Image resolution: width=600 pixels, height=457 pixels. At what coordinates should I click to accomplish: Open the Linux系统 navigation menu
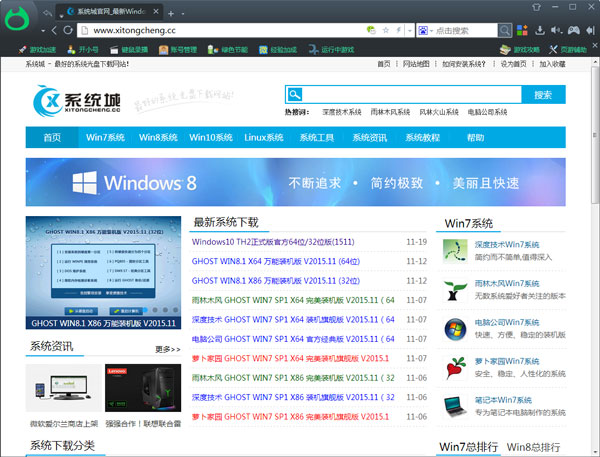[264, 137]
